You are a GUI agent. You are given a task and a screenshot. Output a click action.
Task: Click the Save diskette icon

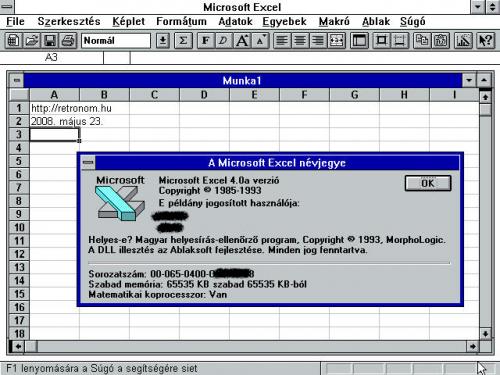(50, 41)
